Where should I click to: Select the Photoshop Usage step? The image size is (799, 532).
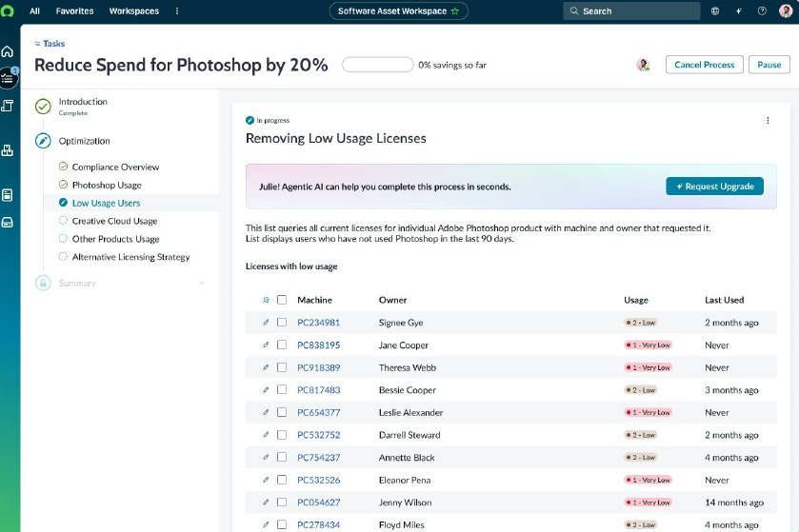click(x=107, y=185)
